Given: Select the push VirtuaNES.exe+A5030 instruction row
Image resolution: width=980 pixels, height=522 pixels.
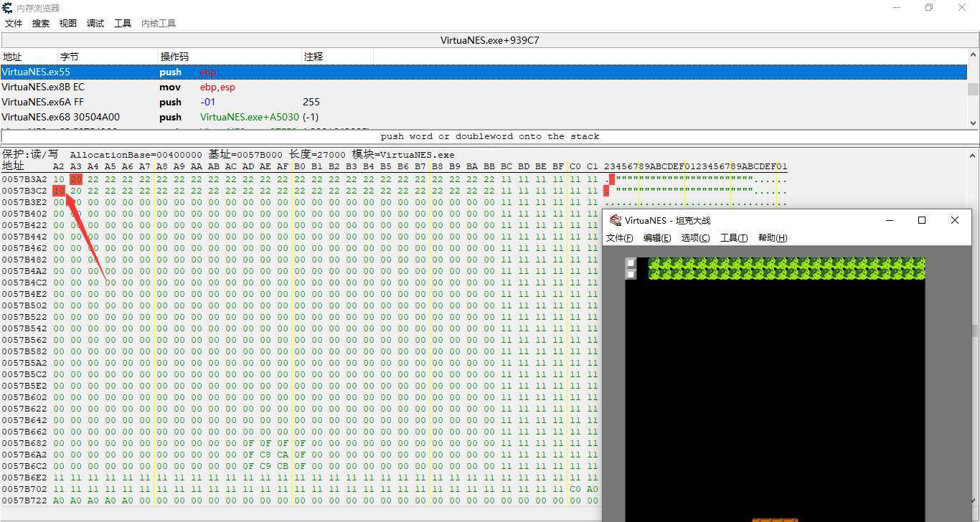Looking at the screenshot, I should (x=484, y=117).
